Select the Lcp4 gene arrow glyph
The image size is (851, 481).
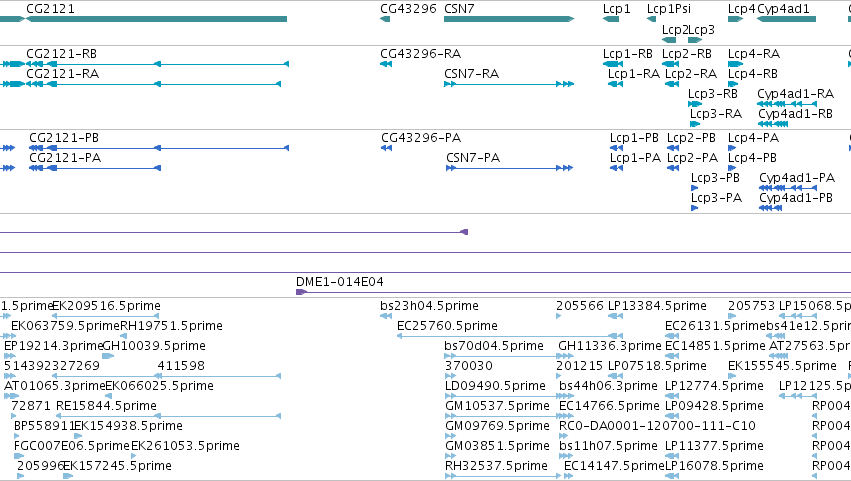[735, 19]
